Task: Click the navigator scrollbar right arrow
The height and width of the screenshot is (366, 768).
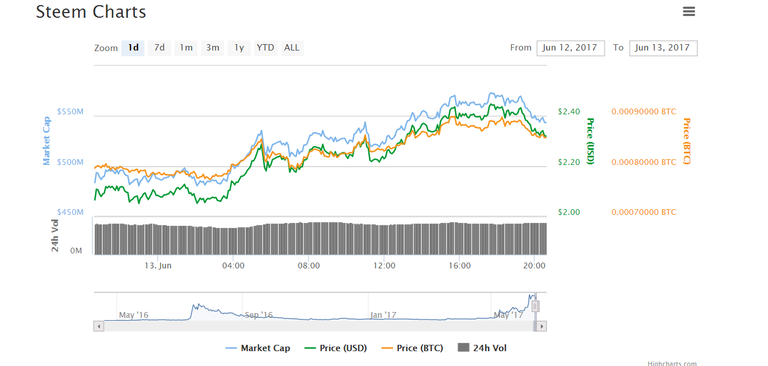Action: (x=542, y=326)
